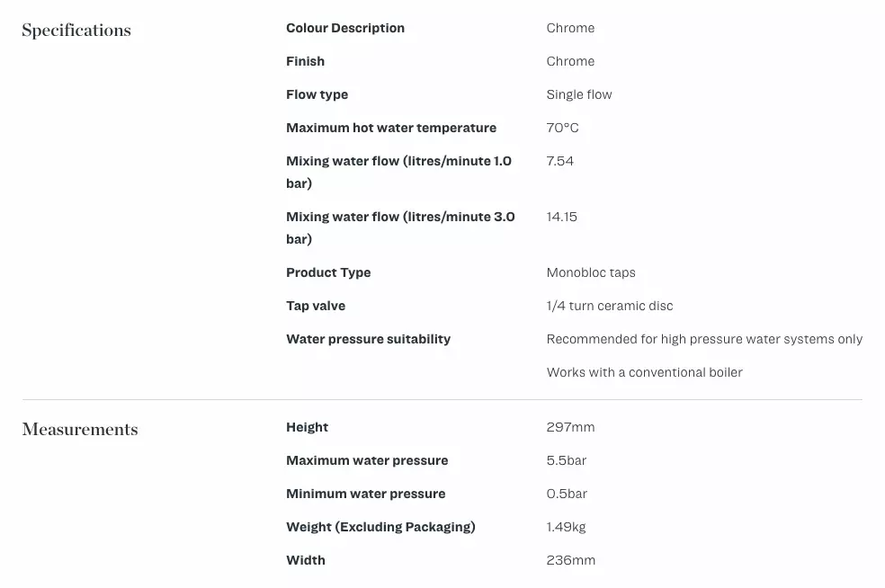Click the Flow type label
This screenshot has height=588, width=885.
coord(317,94)
